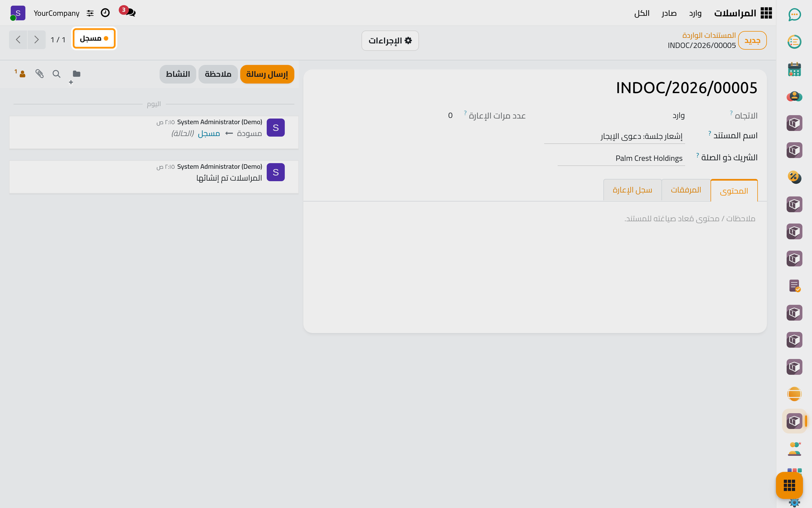The height and width of the screenshot is (508, 812).
Task: Click the المراسلات app title in top bar
Action: tap(735, 13)
